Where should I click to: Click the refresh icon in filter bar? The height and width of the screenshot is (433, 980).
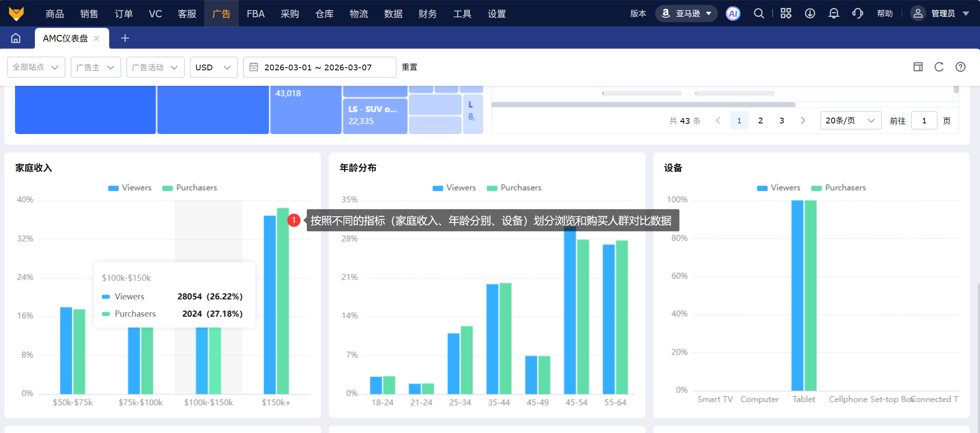click(x=939, y=67)
